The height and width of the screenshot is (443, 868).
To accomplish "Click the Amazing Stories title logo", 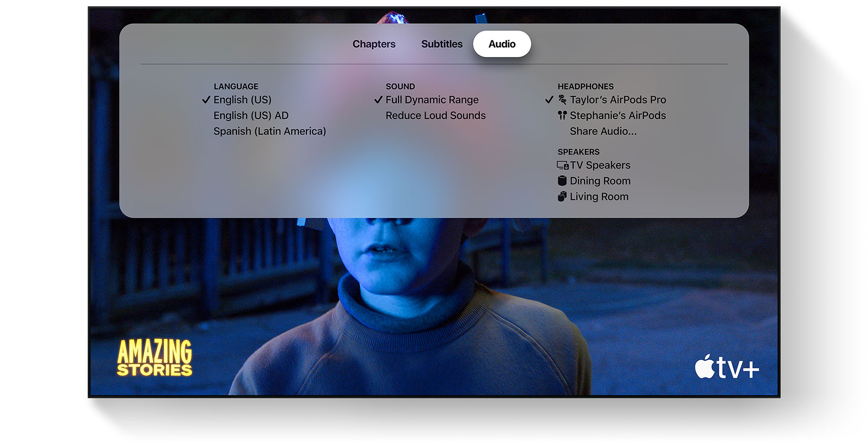I will (155, 358).
